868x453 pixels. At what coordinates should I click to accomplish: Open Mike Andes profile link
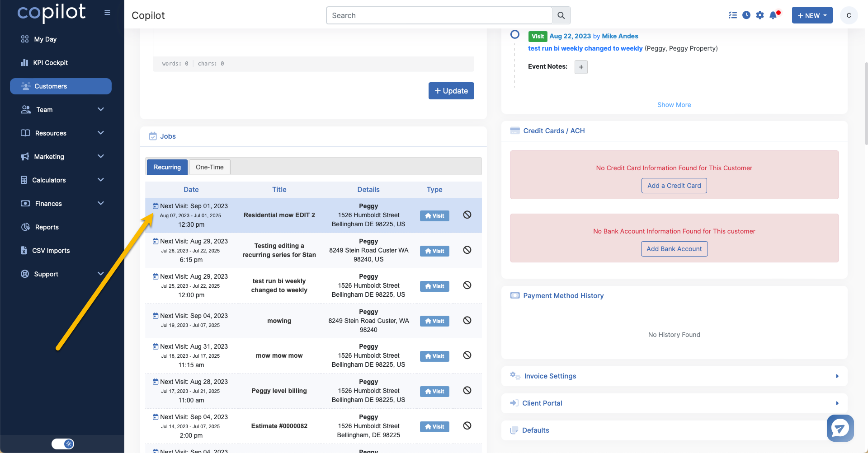[x=620, y=36]
